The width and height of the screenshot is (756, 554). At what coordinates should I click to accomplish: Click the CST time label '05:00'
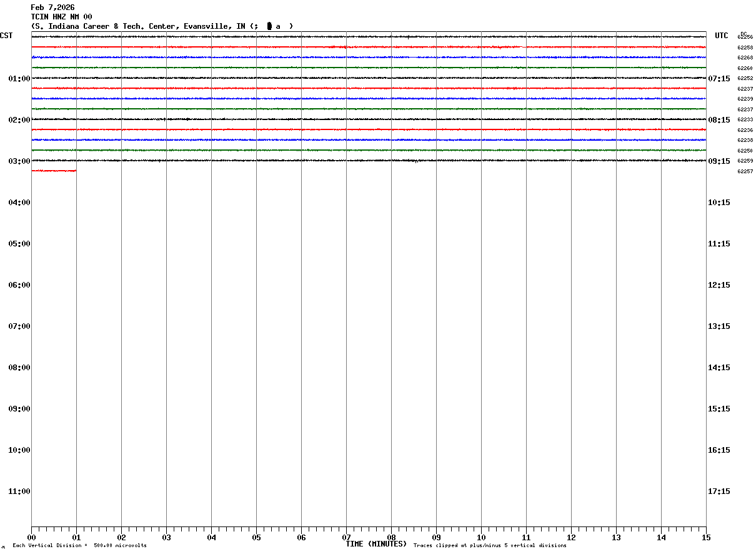click(x=19, y=244)
